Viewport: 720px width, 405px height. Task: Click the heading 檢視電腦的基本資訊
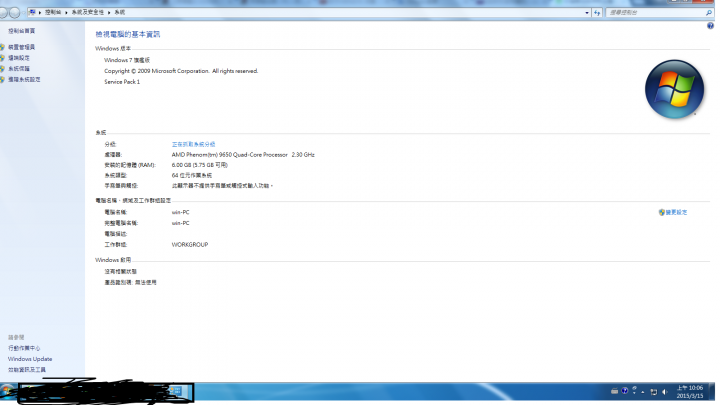point(128,34)
